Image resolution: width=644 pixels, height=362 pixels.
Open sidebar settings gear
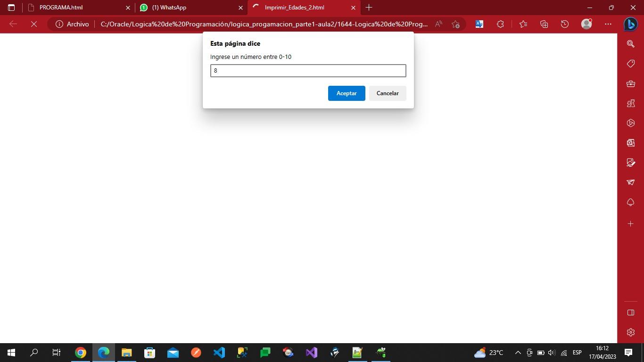click(631, 332)
